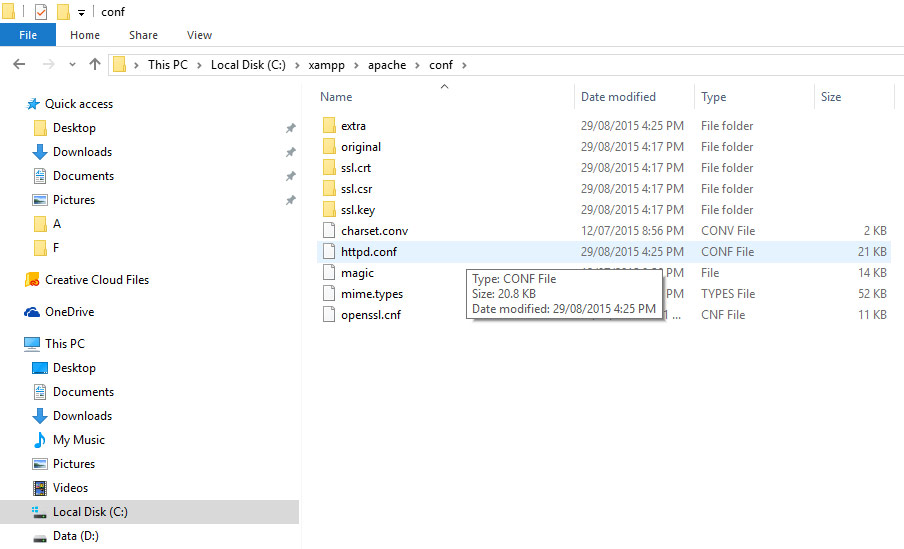Viewport: 904px width, 549px height.
Task: Open Desktop under This PC
Action: pyautogui.click(x=74, y=368)
